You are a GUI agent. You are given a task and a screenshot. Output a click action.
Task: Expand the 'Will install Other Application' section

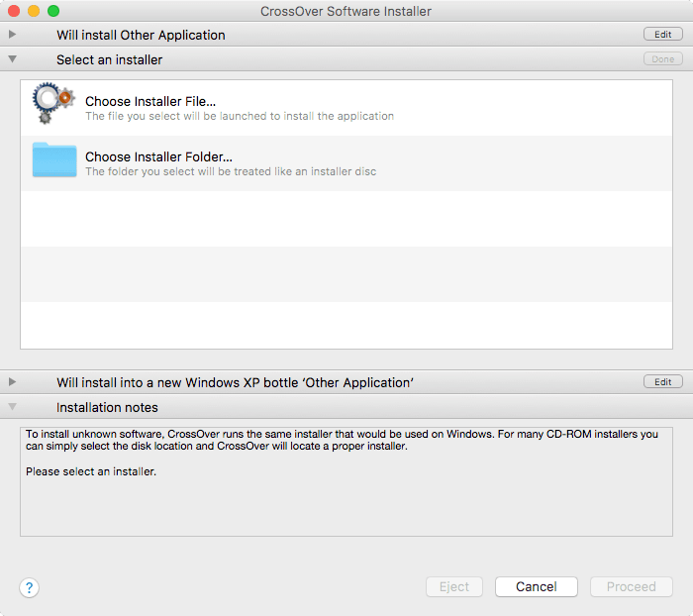click(12, 35)
